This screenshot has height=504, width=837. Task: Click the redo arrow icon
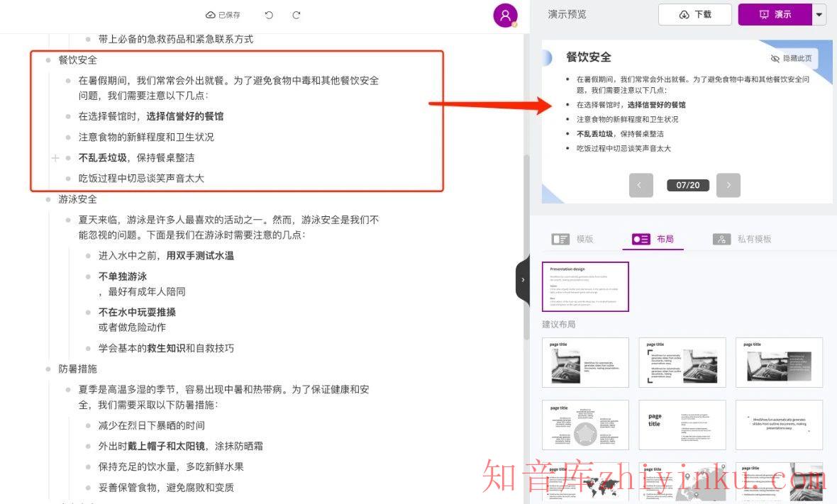coord(296,15)
